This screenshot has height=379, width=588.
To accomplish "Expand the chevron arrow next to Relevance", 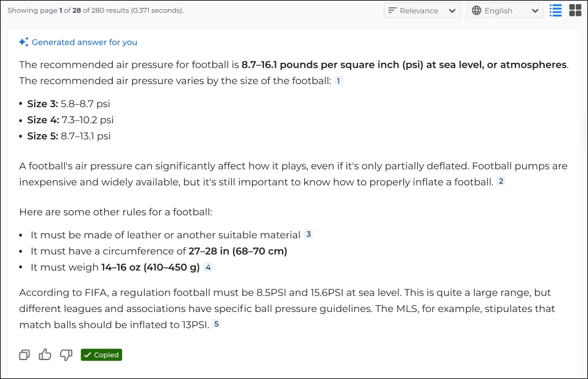I will [452, 10].
